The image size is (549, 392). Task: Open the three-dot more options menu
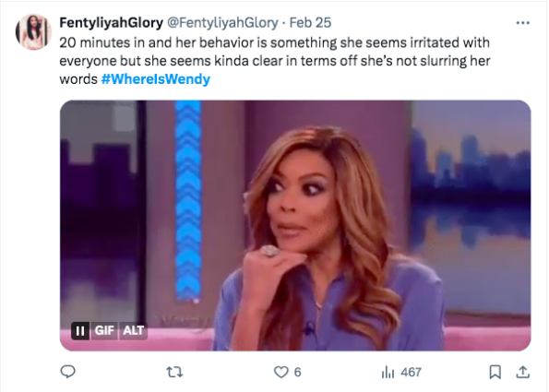click(x=522, y=23)
